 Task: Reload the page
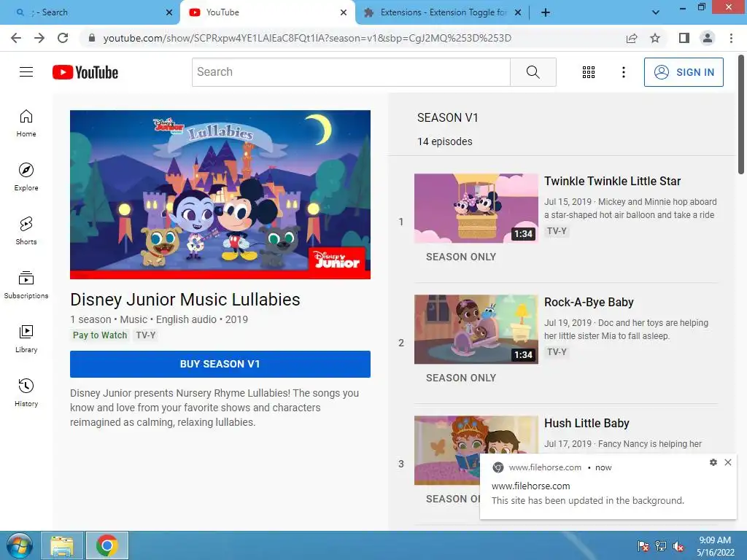click(63, 38)
